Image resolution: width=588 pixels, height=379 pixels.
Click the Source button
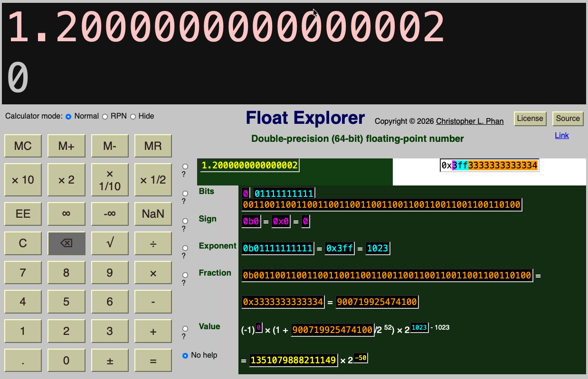pyautogui.click(x=568, y=119)
